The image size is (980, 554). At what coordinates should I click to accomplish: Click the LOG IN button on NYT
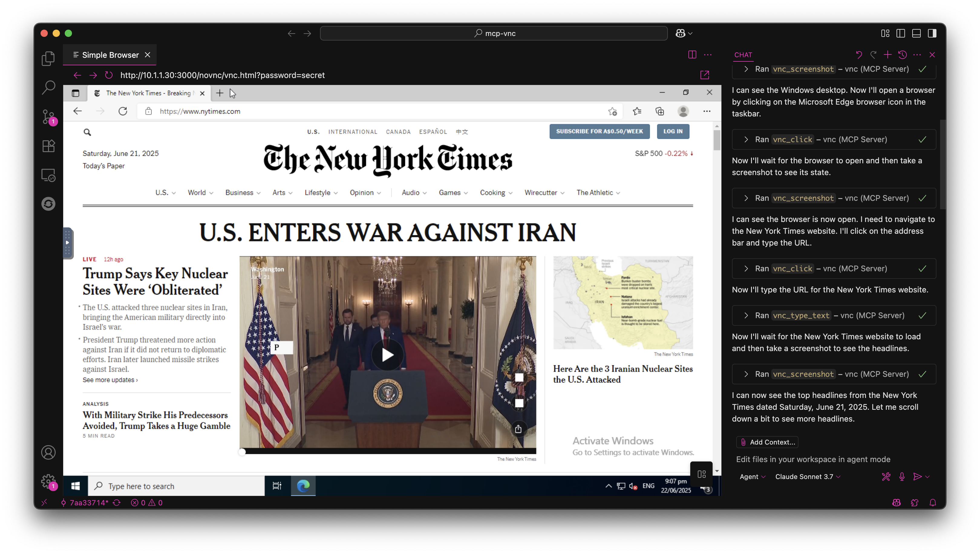[x=673, y=131]
